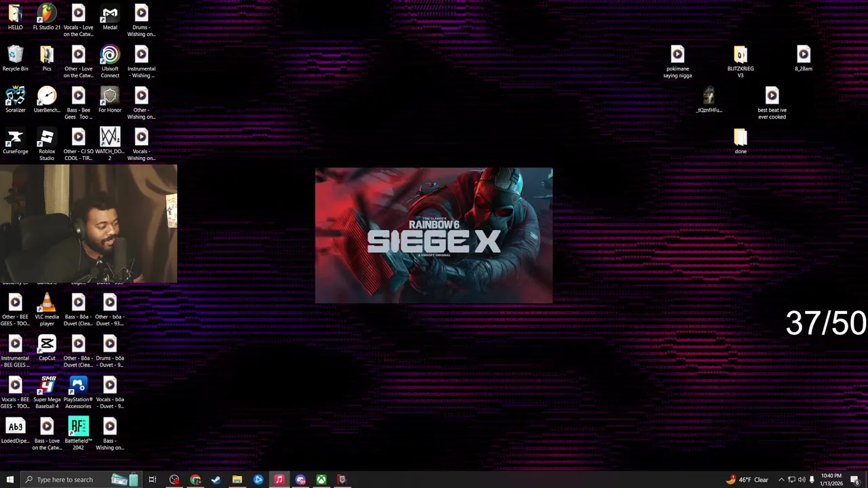
Task: Launch UserBenchmark desktop shortcut
Action: [x=47, y=100]
